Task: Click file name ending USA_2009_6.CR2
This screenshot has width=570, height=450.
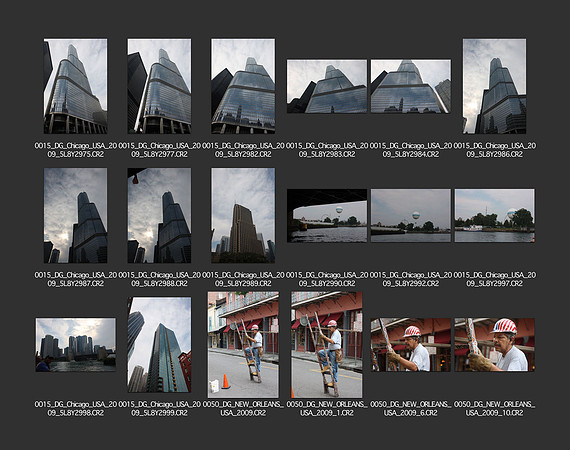Action: tap(411, 409)
